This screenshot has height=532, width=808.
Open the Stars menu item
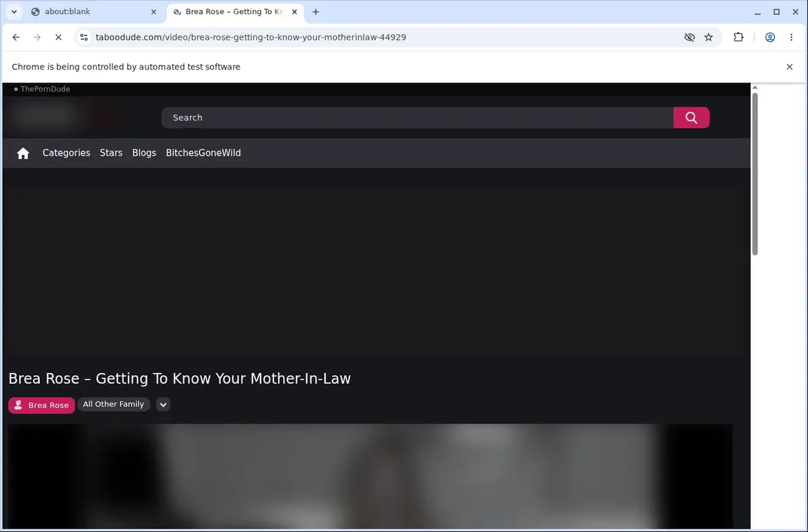(x=111, y=153)
